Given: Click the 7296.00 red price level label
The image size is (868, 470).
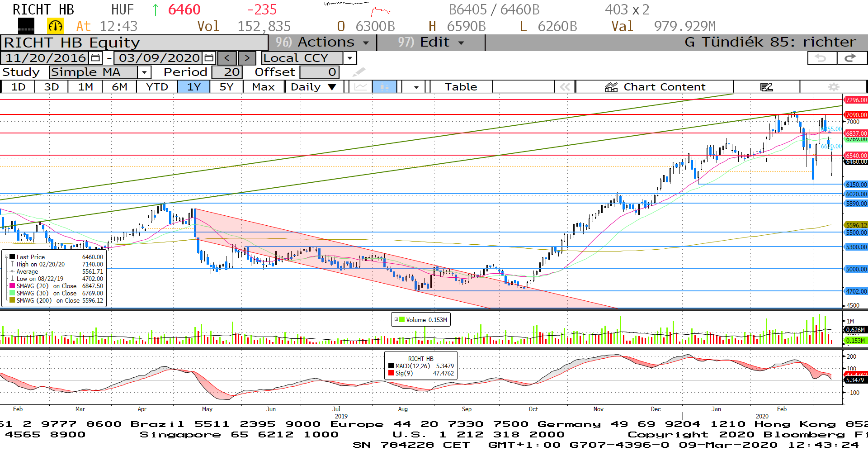Looking at the screenshot, I should (x=856, y=100).
